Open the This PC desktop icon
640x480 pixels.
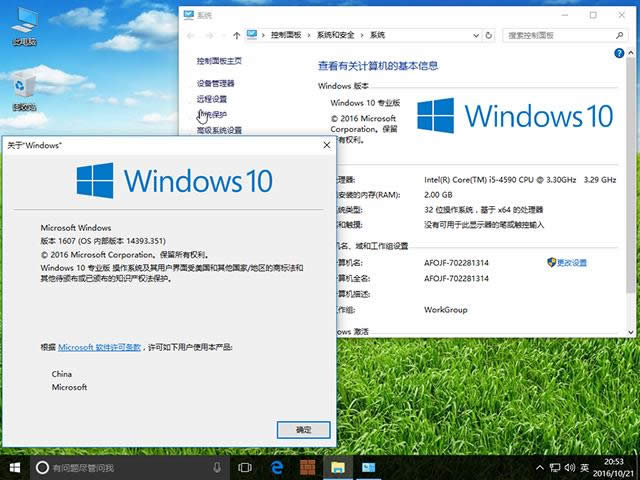coord(24,27)
